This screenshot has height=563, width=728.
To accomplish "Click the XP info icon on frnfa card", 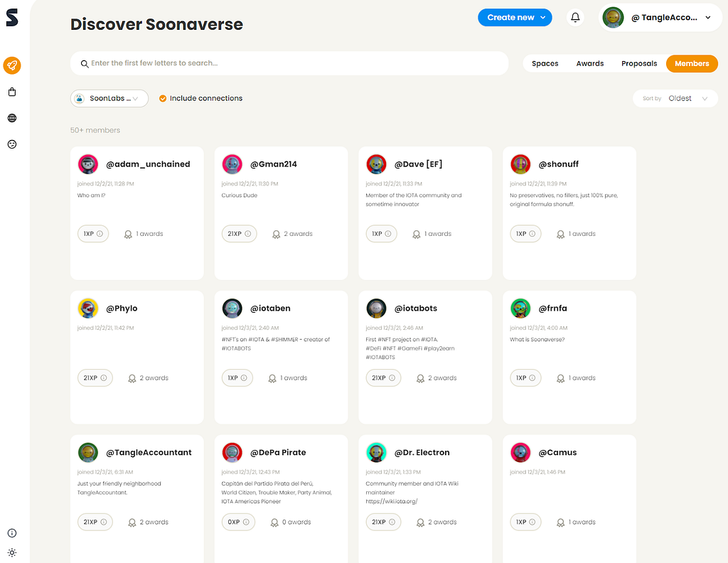I will coord(532,377).
